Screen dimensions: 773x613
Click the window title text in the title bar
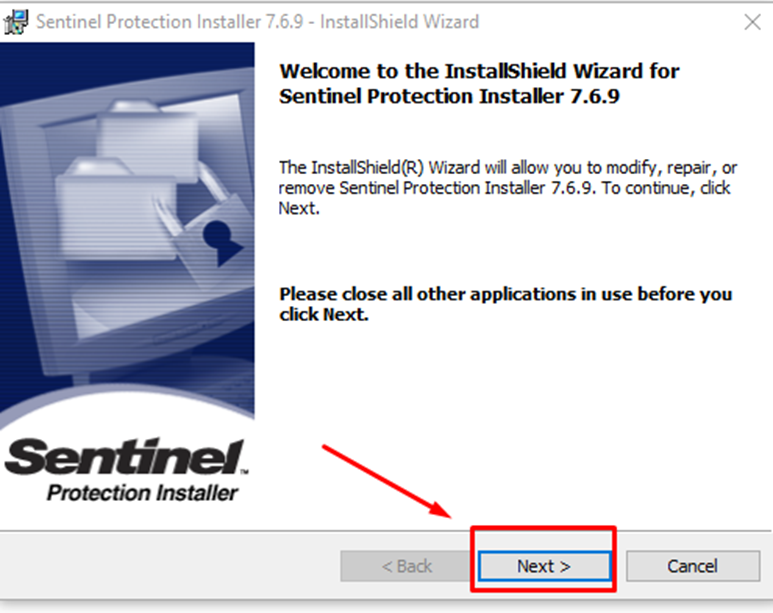(x=257, y=22)
